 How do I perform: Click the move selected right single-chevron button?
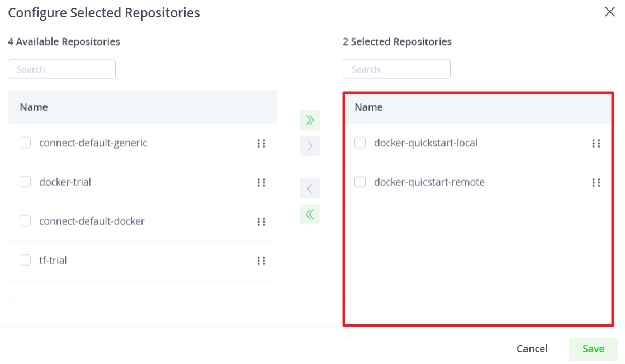point(310,146)
